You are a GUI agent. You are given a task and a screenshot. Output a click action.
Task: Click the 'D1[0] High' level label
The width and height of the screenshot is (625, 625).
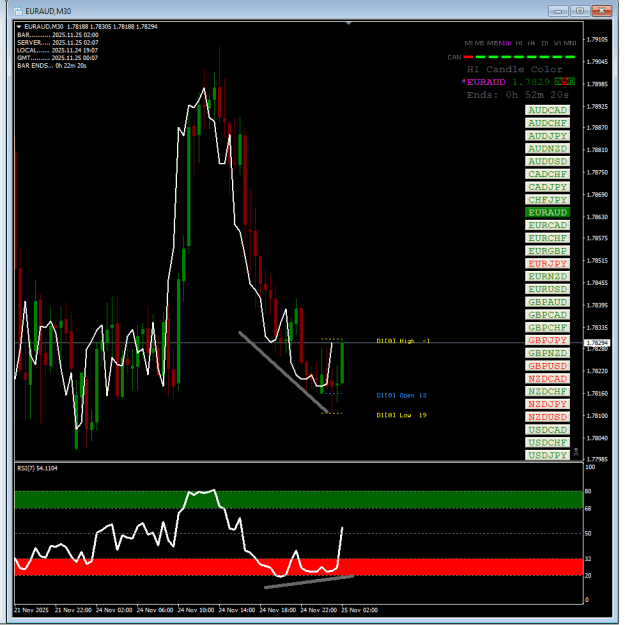403,341
